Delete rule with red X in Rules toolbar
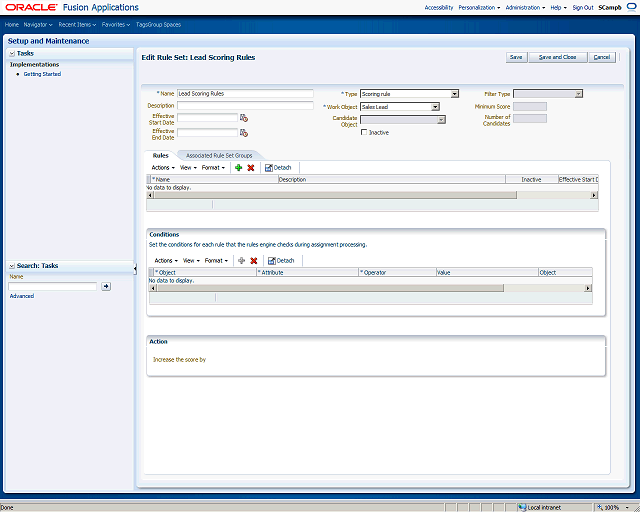Viewport: 640px width, 512px height. tap(251, 167)
